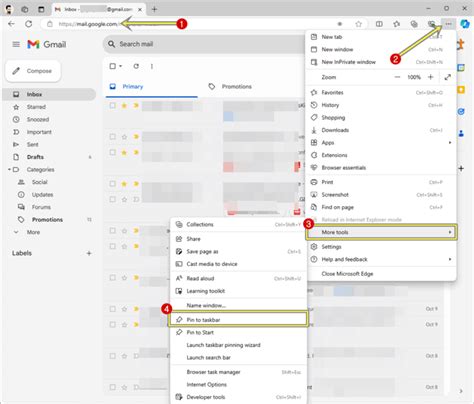Close the Gmail Inbox tab

click(140, 10)
